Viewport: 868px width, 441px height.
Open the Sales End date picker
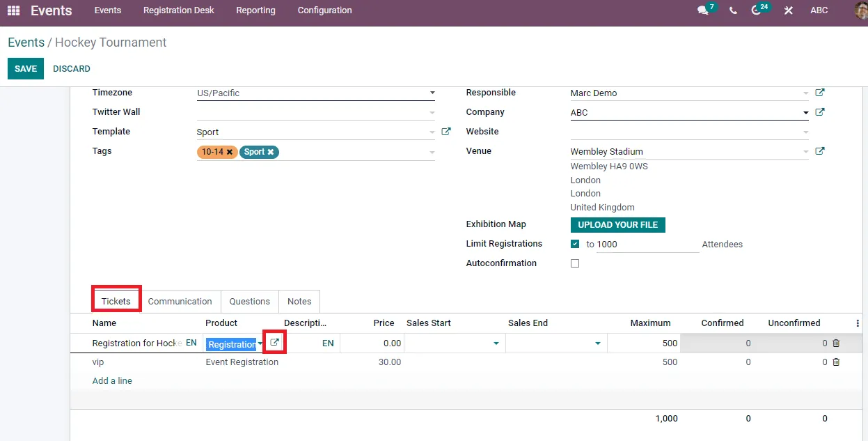tap(598, 343)
